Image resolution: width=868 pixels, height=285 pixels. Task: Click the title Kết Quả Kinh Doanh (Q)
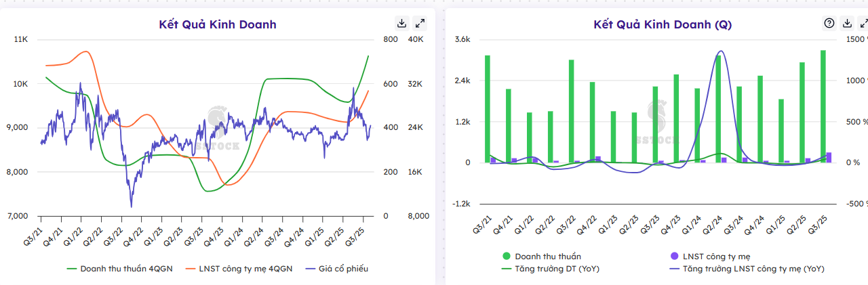point(663,24)
